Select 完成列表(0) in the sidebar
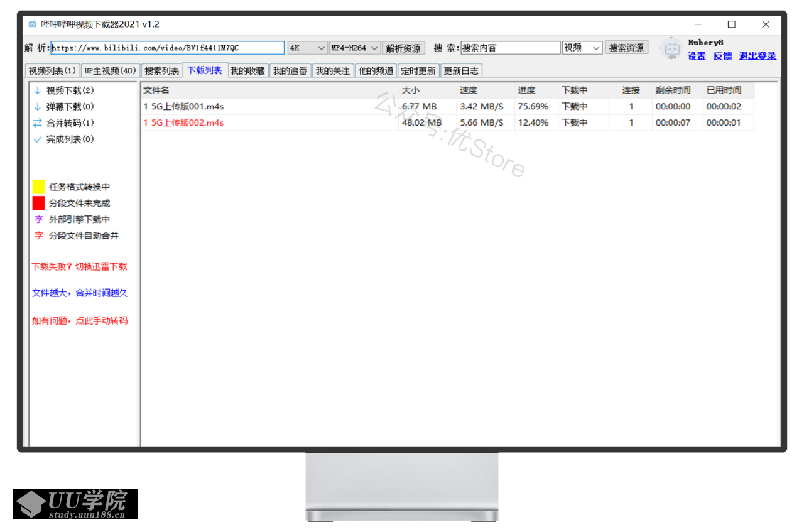The height and width of the screenshot is (532, 804). [70, 139]
